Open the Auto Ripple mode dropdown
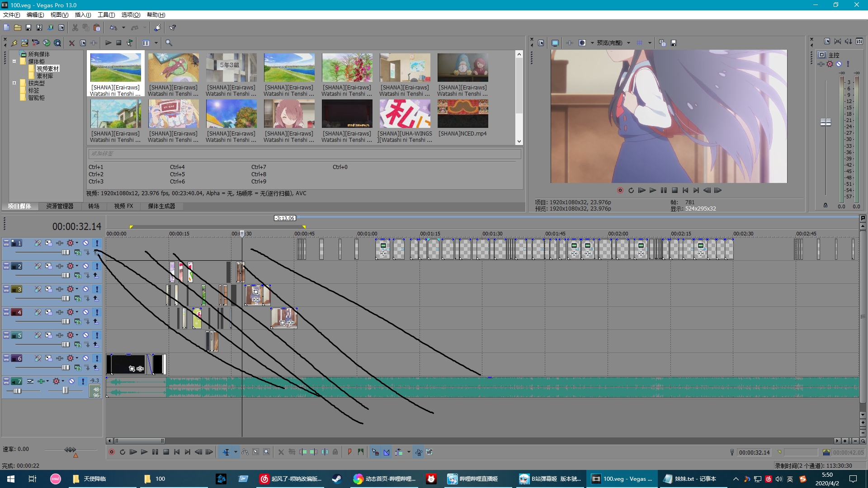 click(x=409, y=452)
